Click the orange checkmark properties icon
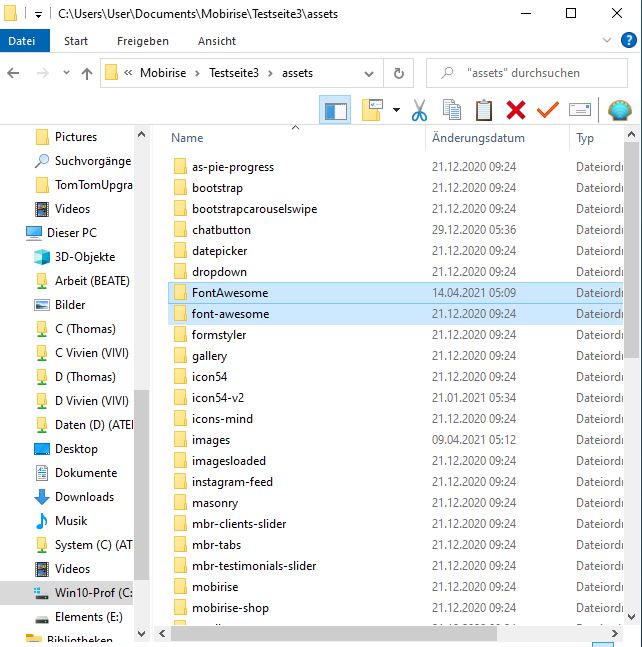 coord(547,110)
